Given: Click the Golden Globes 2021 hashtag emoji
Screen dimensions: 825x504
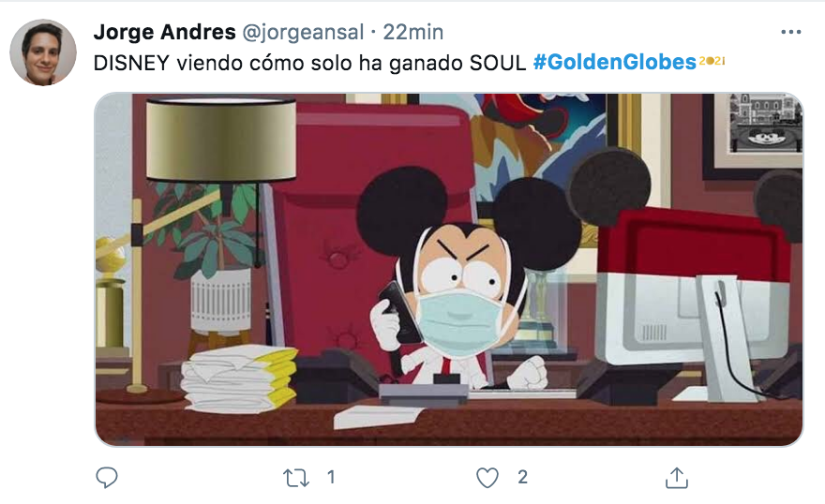Looking at the screenshot, I should click(x=712, y=62).
